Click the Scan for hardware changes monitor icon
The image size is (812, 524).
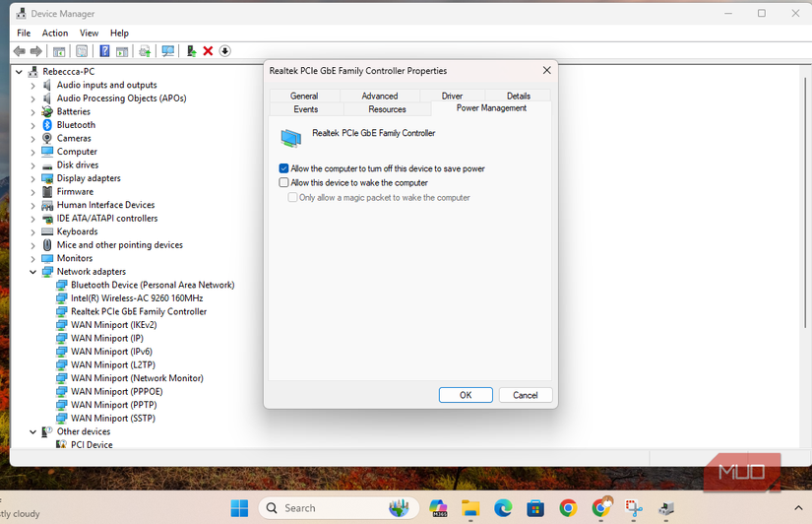coord(167,51)
